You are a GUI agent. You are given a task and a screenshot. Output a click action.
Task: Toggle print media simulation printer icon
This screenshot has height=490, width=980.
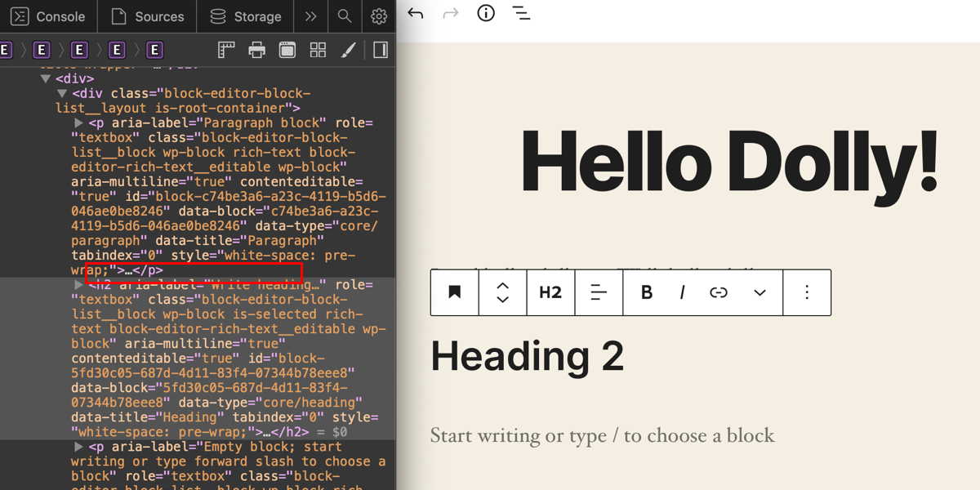pos(256,50)
